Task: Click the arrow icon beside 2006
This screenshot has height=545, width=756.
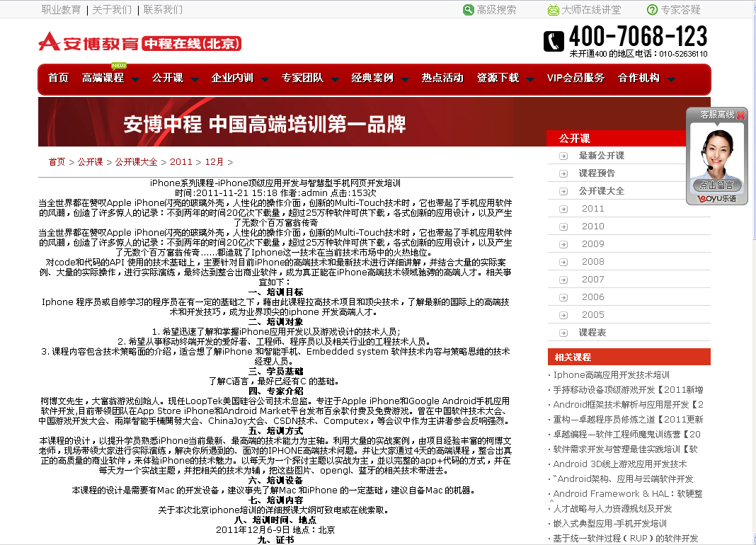Action: 563,297
